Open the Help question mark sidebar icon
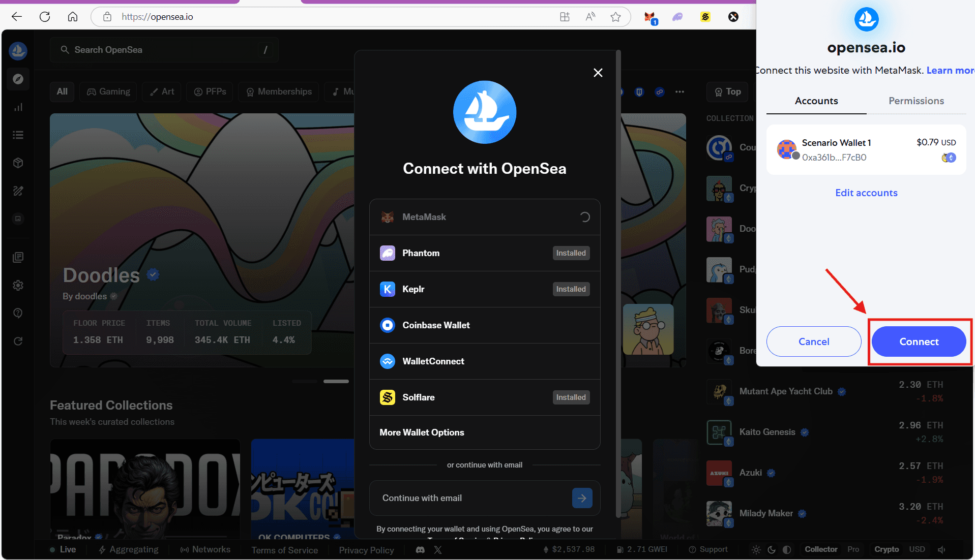This screenshot has height=560, width=975. (x=18, y=313)
